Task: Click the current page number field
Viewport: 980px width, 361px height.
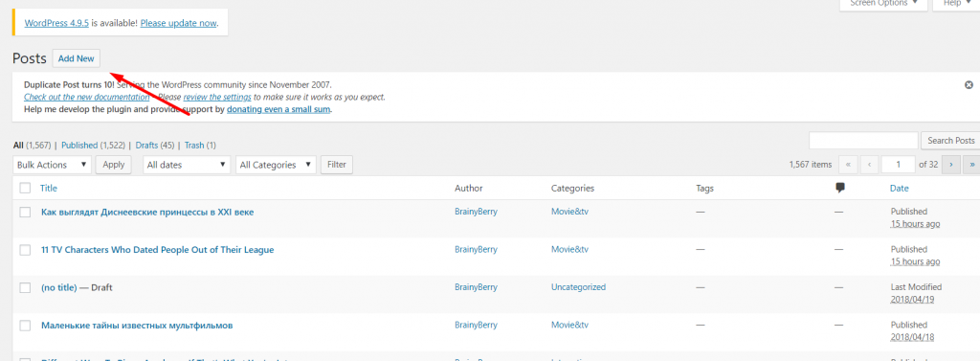Action: [898, 165]
